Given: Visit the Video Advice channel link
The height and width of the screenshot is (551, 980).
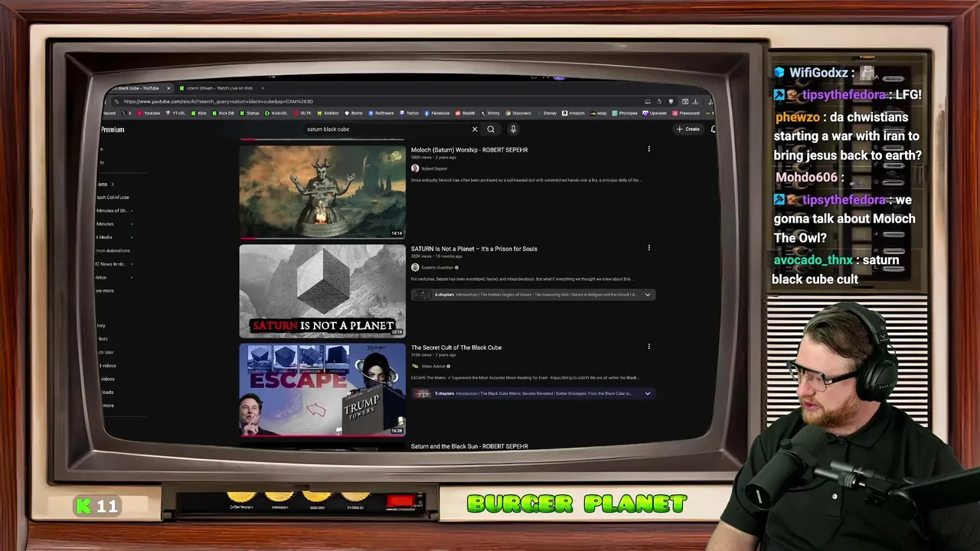Looking at the screenshot, I should coord(433,366).
